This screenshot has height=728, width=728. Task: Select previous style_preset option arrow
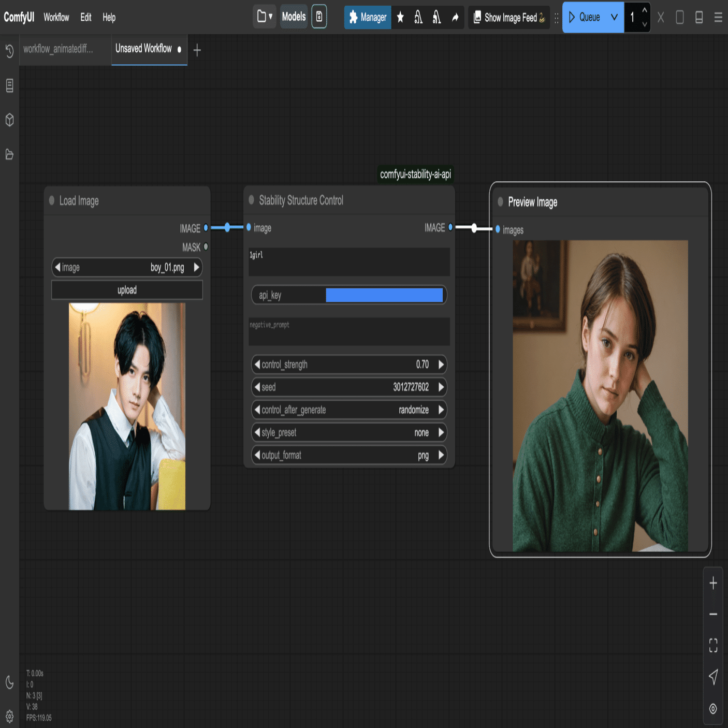(x=257, y=432)
